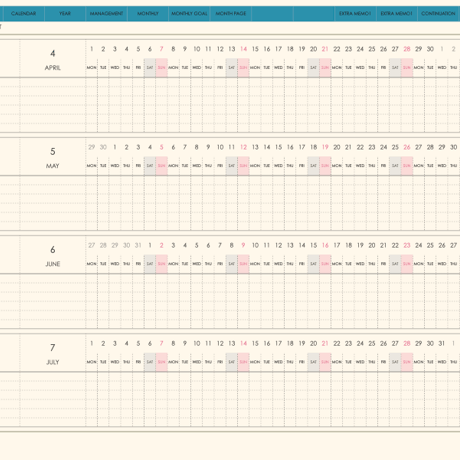
Task: Select date 5 in the May row
Action: click(162, 147)
